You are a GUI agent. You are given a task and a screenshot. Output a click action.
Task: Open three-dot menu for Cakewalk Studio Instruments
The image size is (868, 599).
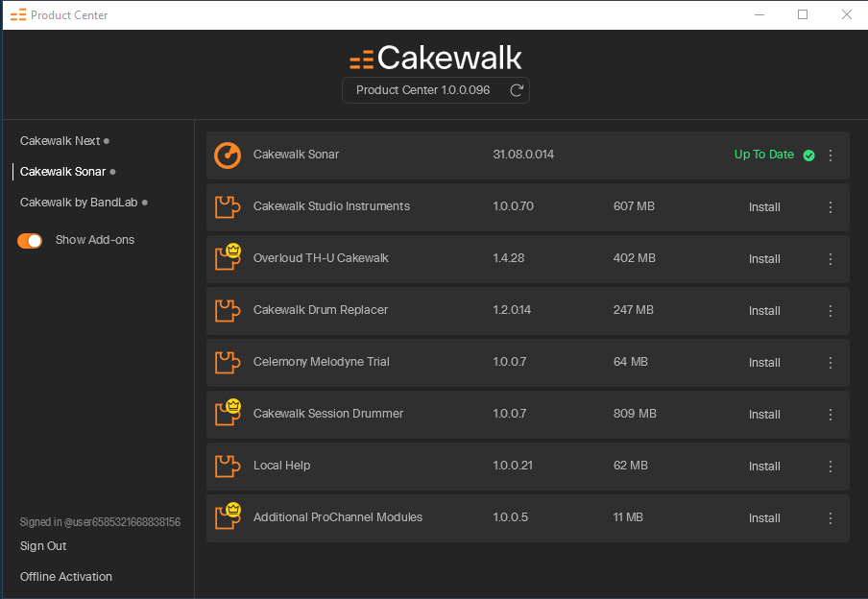831,207
